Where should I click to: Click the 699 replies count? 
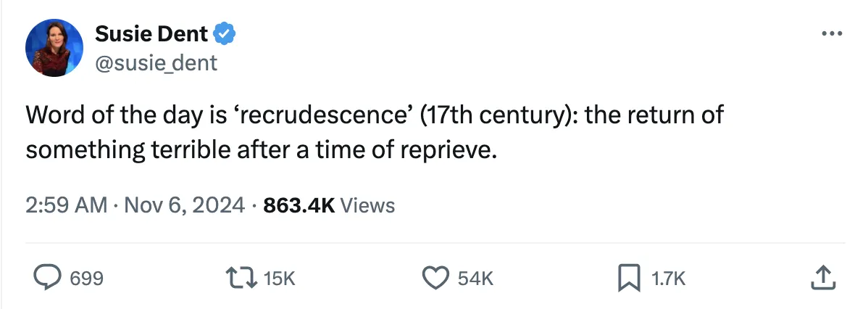tap(87, 278)
